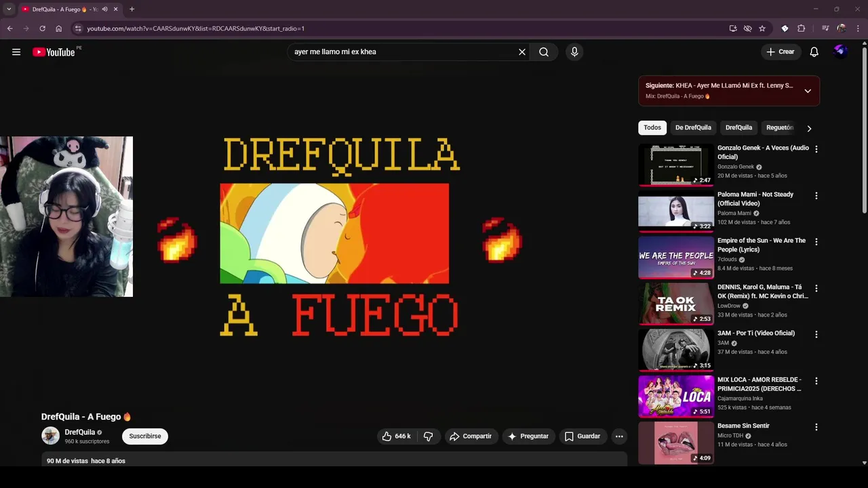Expand the Siguiente mix playlist panel
The height and width of the screenshot is (488, 868).
808,91
